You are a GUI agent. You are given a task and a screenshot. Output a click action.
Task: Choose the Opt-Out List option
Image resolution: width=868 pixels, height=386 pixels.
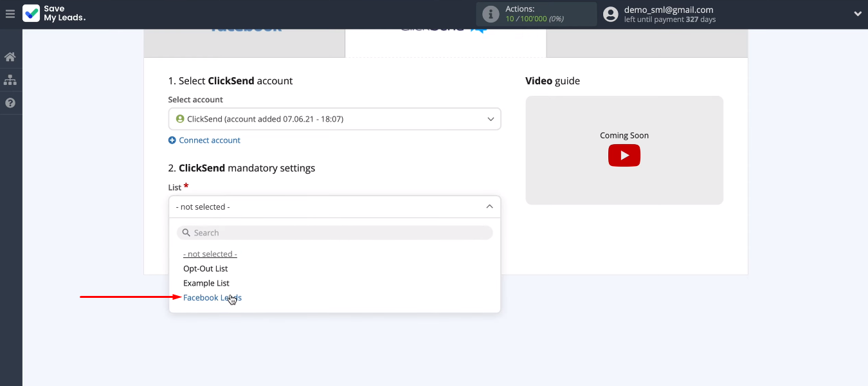tap(206, 269)
